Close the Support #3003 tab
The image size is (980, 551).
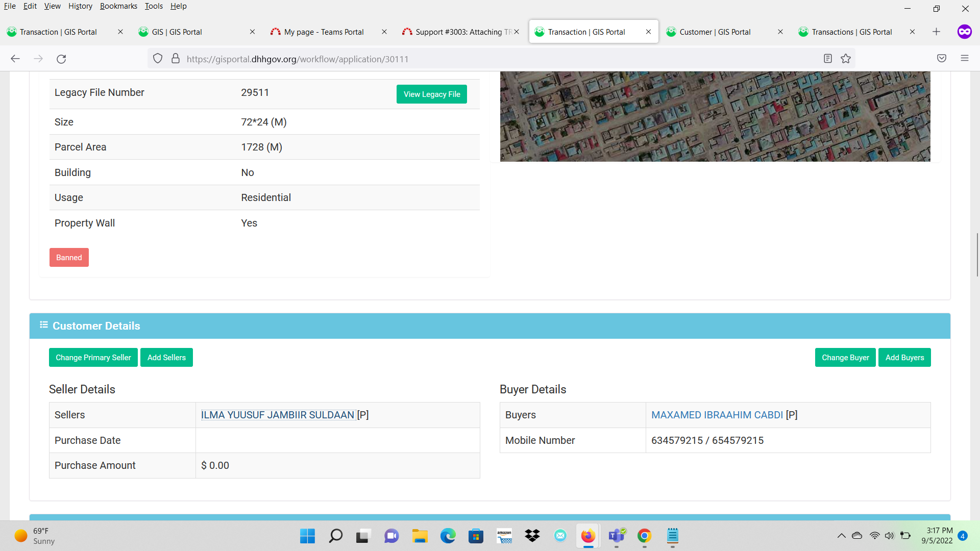[517, 32]
